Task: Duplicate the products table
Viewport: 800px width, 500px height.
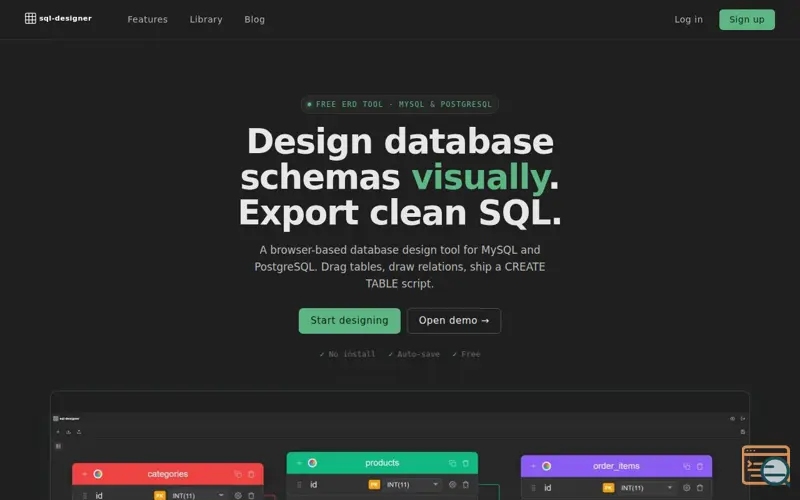Action: pos(452,463)
